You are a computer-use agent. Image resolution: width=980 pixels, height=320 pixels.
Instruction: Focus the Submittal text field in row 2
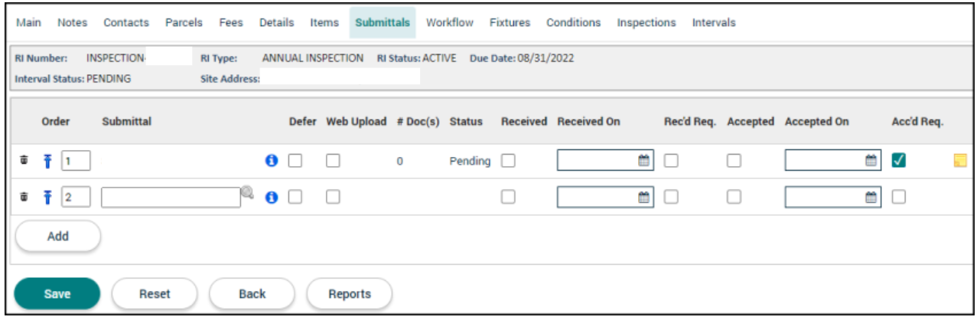click(x=171, y=198)
